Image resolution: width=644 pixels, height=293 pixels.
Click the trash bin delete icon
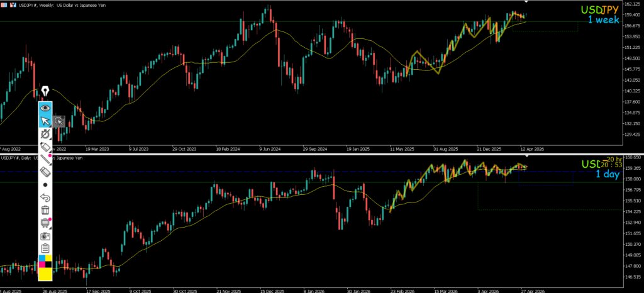click(45, 210)
